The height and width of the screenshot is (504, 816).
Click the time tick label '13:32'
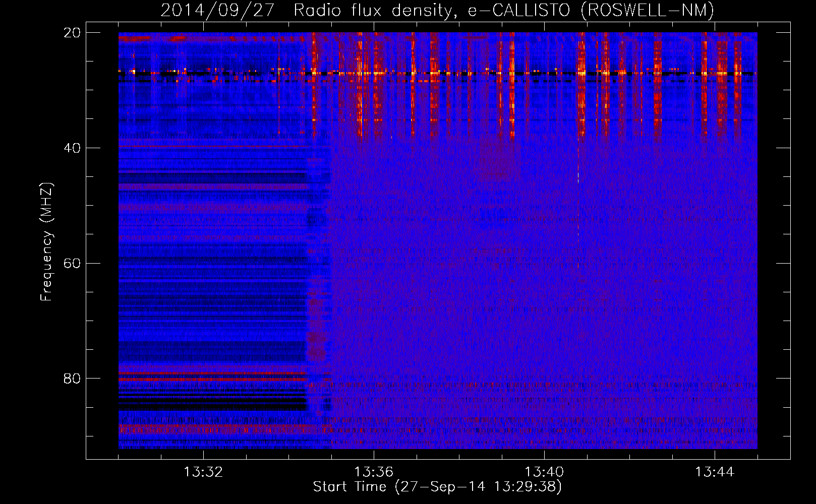(203, 472)
